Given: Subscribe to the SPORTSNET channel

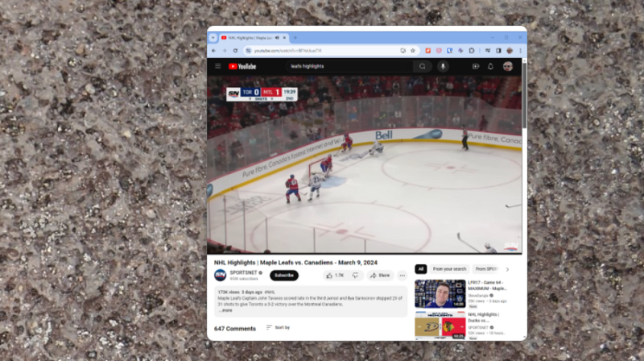Looking at the screenshot, I should click(283, 275).
